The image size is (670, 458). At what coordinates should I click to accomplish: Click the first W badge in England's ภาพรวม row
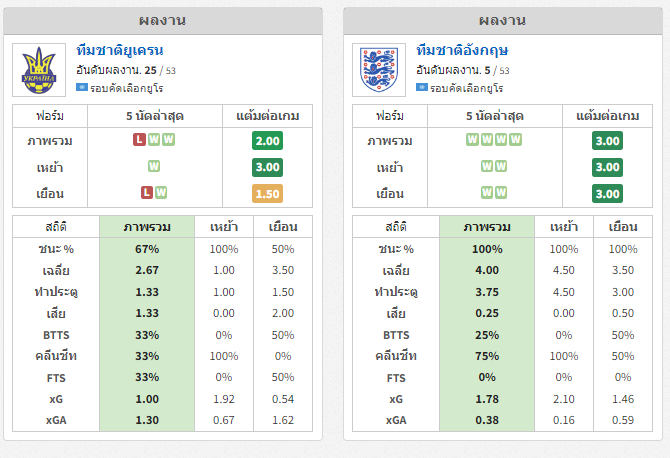point(472,140)
